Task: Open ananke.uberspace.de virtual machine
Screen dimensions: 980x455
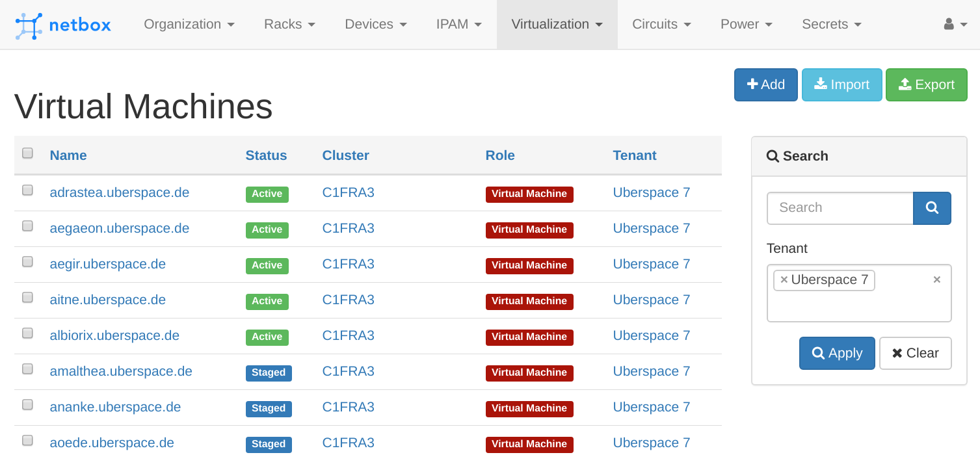Action: click(x=115, y=407)
